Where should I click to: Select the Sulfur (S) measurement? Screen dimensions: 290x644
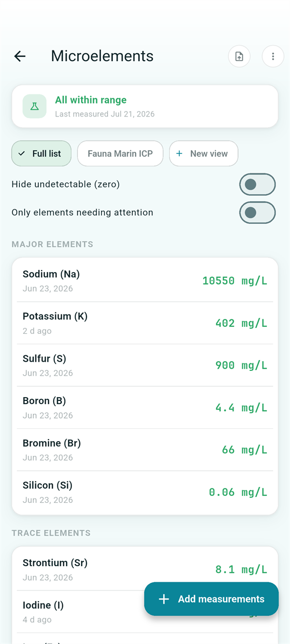tap(145, 365)
